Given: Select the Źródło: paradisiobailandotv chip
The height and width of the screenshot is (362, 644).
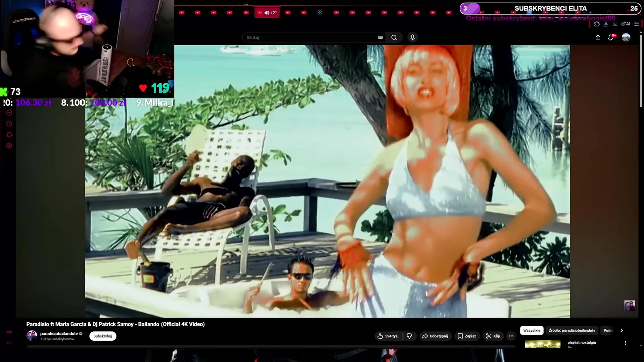Looking at the screenshot, I should tap(572, 331).
